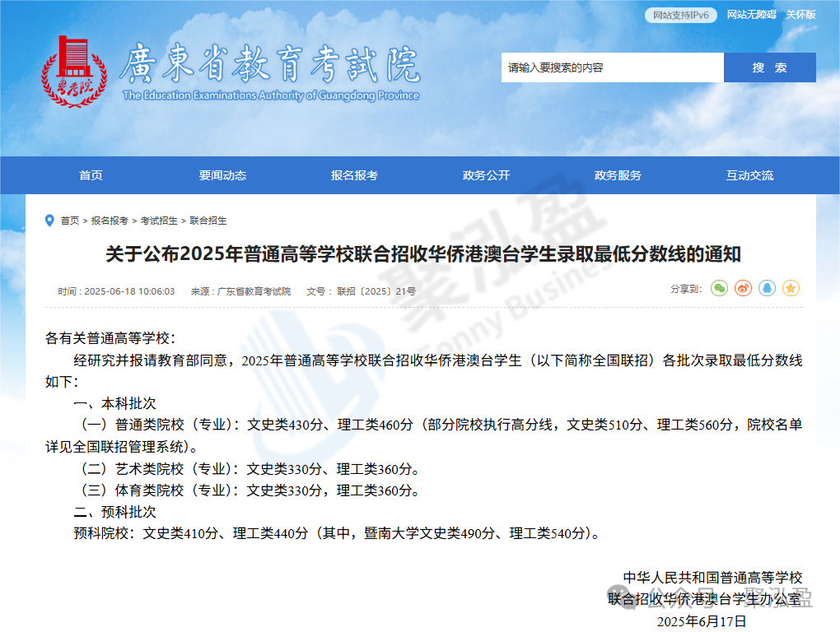The image size is (840, 632).
Task: Share the page via the QQ penguin icon
Action: [x=766, y=288]
